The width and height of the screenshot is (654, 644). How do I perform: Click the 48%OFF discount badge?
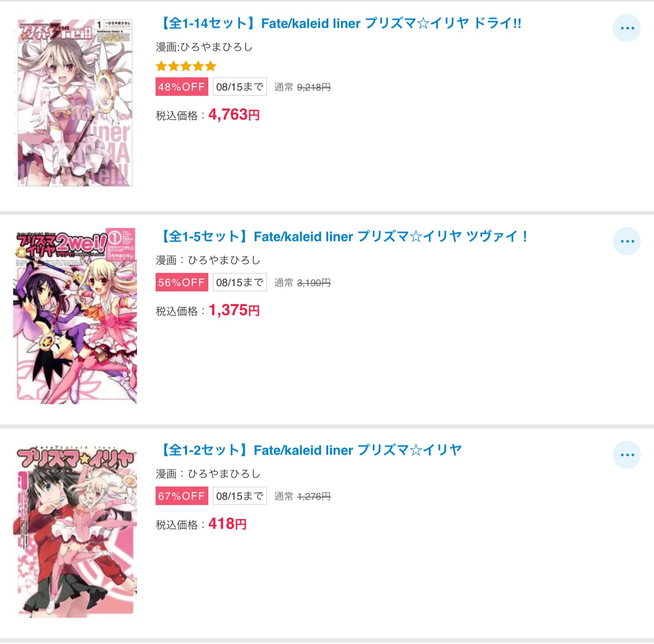(182, 87)
